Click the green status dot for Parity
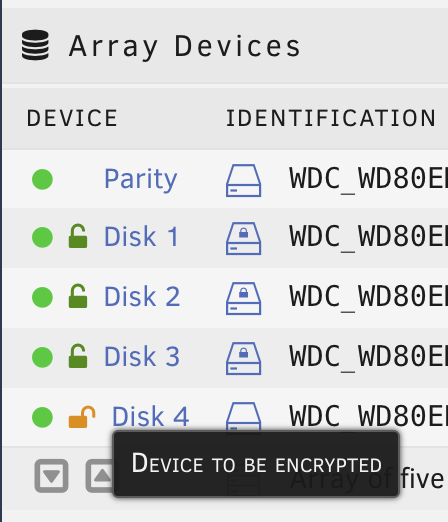 (42, 179)
